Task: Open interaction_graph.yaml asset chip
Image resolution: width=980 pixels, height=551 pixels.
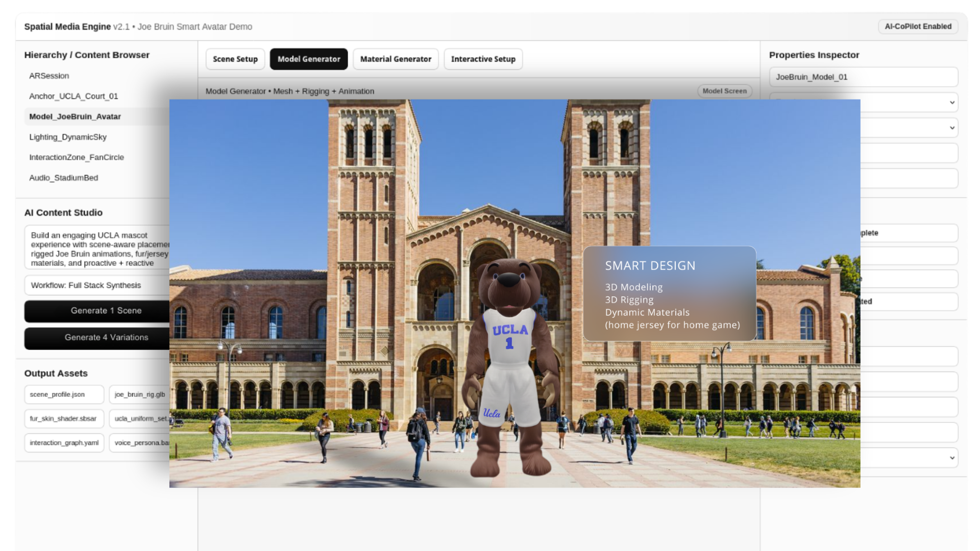Action: (x=64, y=443)
